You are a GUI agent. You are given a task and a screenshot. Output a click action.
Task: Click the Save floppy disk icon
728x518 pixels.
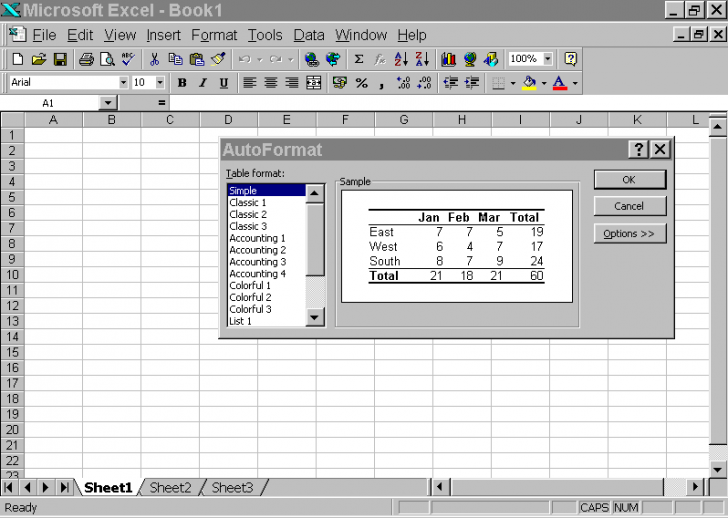point(60,59)
